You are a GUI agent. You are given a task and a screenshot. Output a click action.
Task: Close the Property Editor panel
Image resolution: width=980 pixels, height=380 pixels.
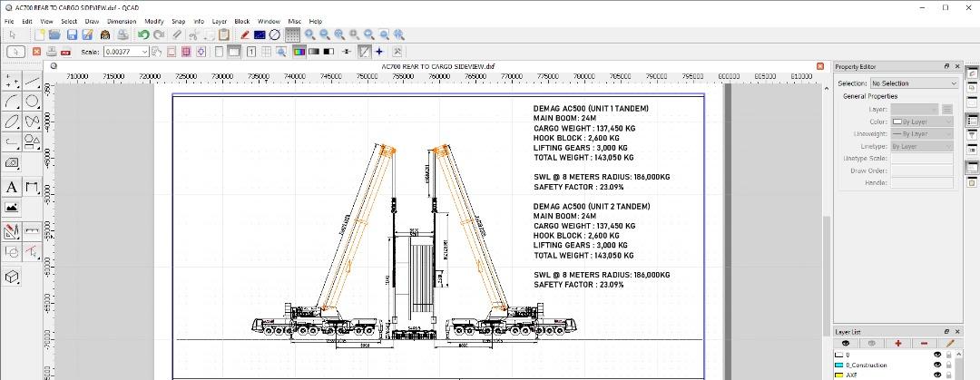coord(957,66)
